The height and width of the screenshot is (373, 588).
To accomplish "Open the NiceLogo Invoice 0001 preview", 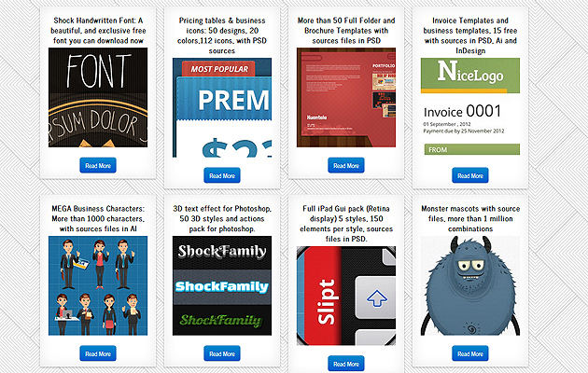I will pos(469,106).
